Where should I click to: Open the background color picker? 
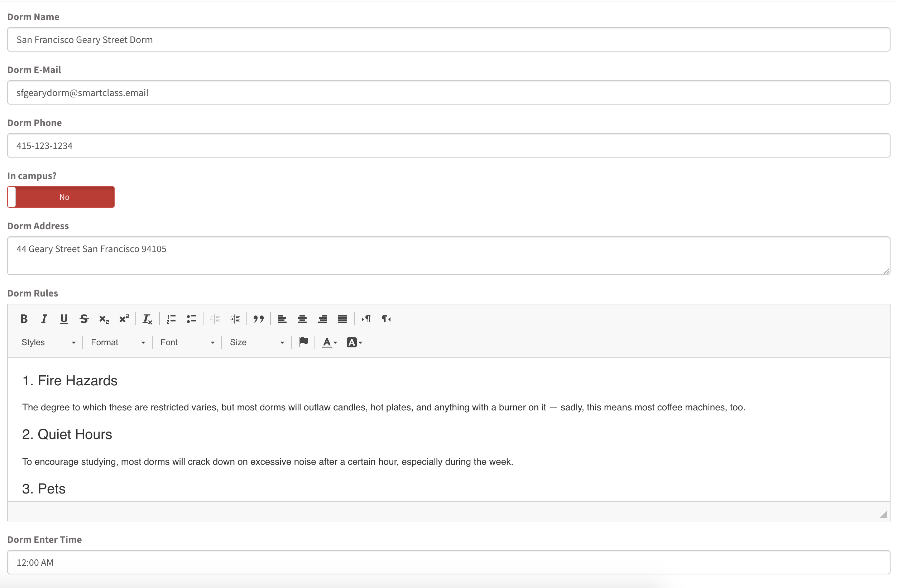[x=354, y=342]
